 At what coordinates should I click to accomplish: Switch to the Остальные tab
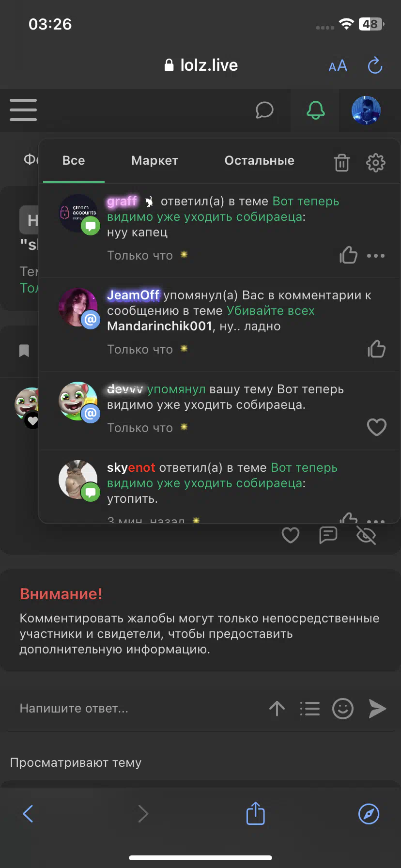(x=260, y=160)
